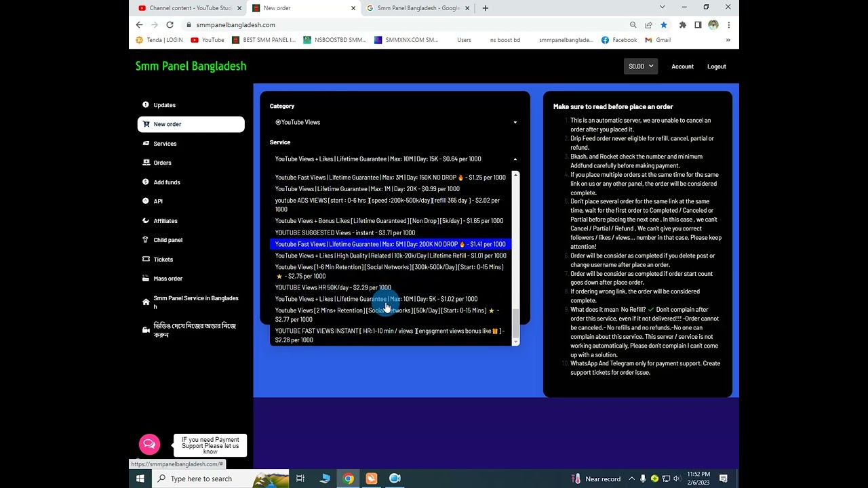Open the Chrome three-dot menu
Screen dimensions: 868x488
coord(728,25)
